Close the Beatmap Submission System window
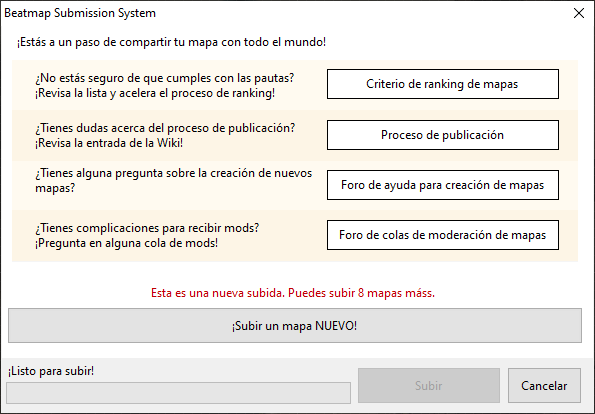The image size is (595, 414). click(579, 13)
